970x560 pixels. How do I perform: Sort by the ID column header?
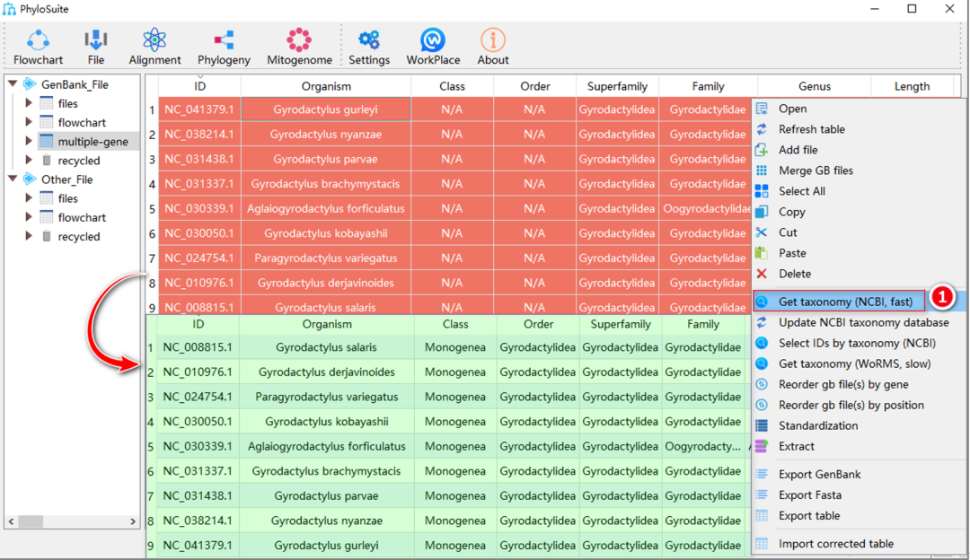tap(199, 86)
